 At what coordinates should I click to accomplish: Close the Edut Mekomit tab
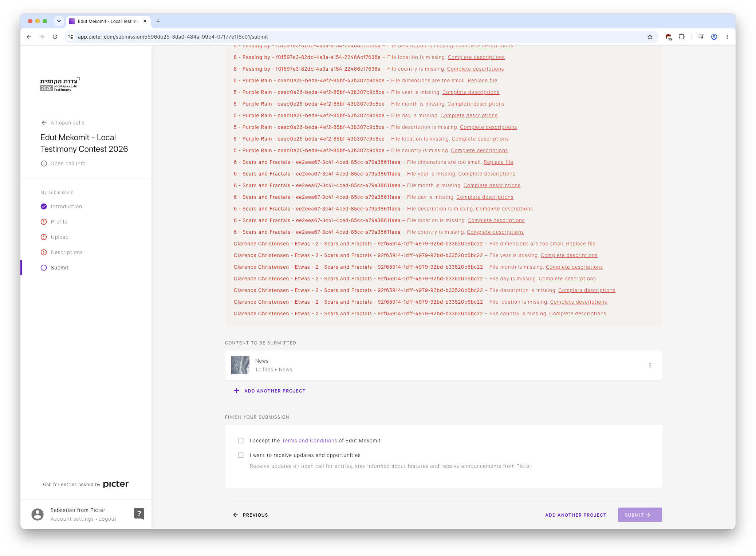pyautogui.click(x=145, y=21)
